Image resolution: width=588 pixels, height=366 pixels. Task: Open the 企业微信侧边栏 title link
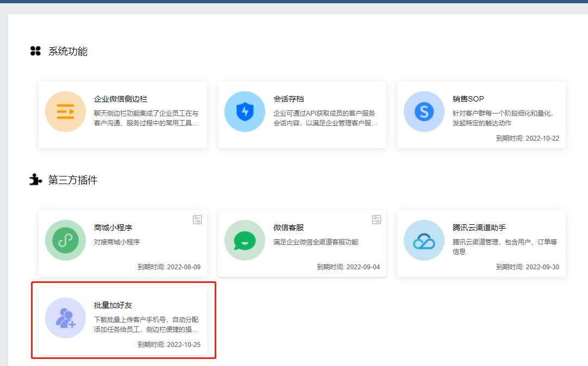pyautogui.click(x=121, y=99)
